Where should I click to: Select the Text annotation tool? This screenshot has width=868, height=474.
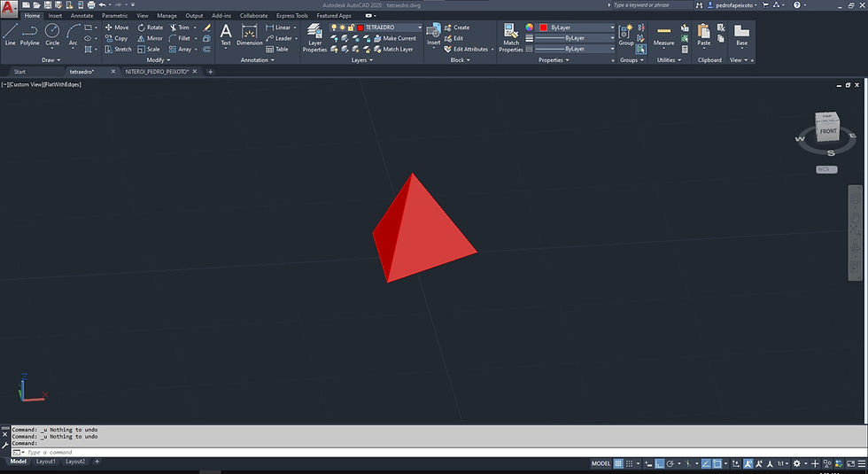coord(225,35)
